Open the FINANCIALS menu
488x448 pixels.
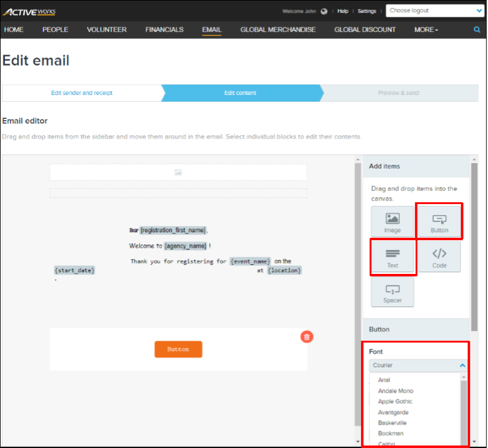(x=164, y=29)
